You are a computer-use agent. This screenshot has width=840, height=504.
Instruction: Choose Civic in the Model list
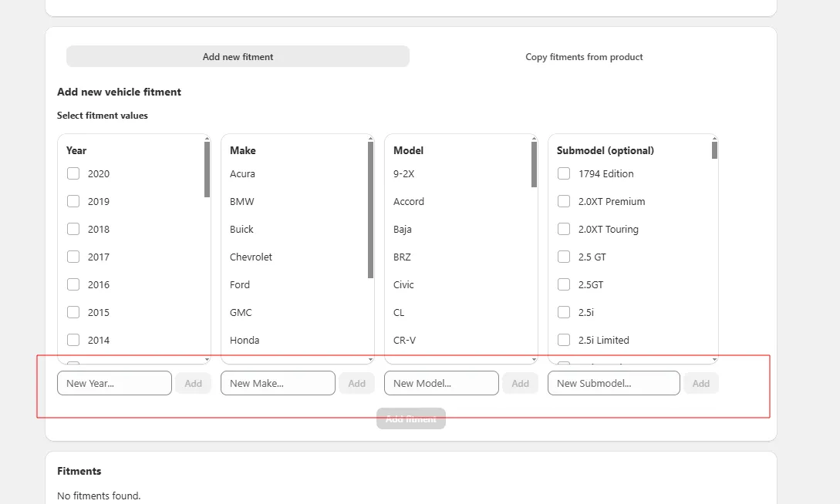point(403,284)
